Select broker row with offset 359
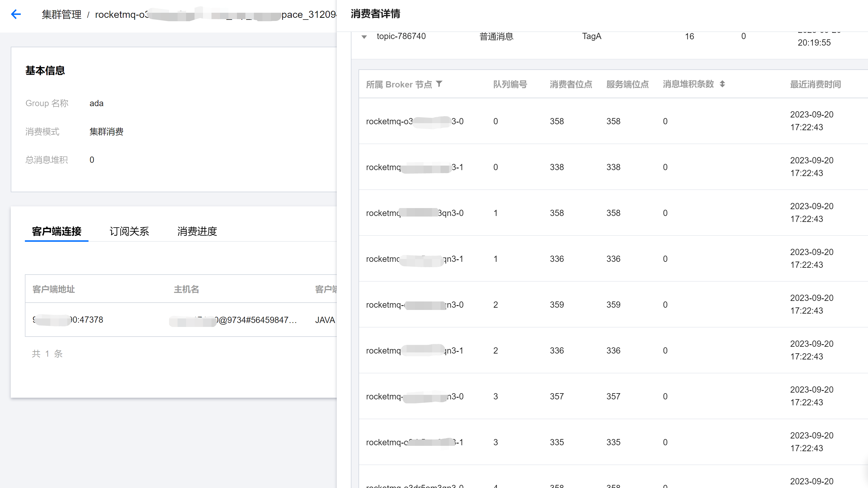The height and width of the screenshot is (488, 868). click(557, 305)
